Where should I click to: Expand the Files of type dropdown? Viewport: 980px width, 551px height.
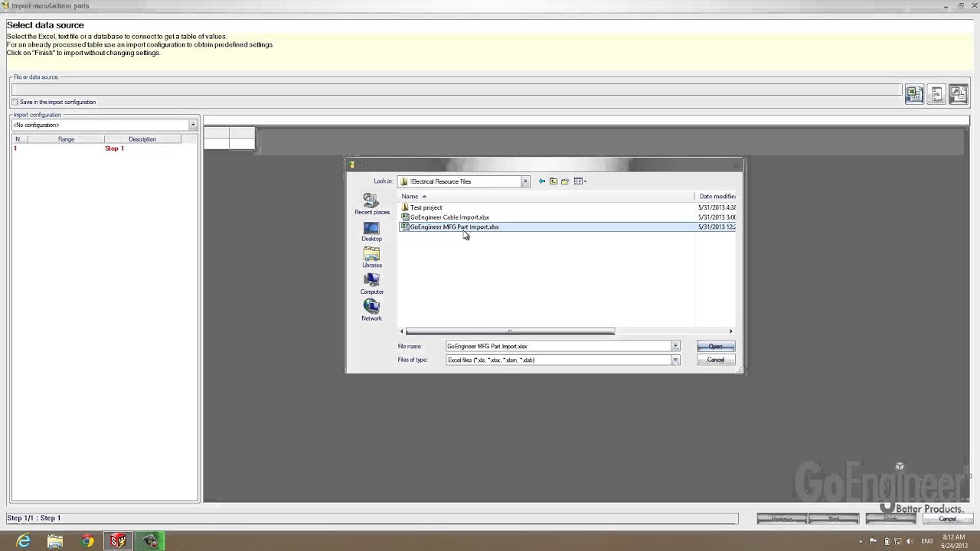pos(675,360)
